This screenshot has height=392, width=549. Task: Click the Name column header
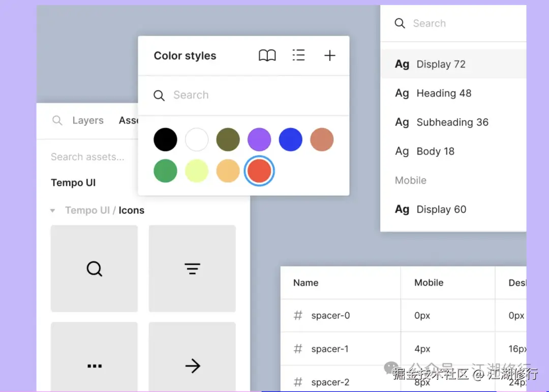[306, 283]
